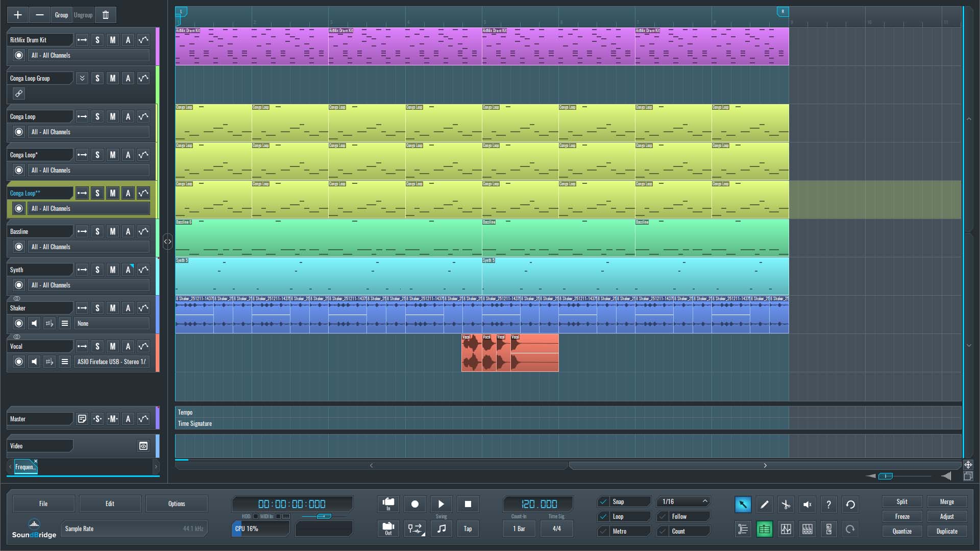Viewport: 980px width, 551px height.
Task: Click the Tap tempo button
Action: (468, 529)
